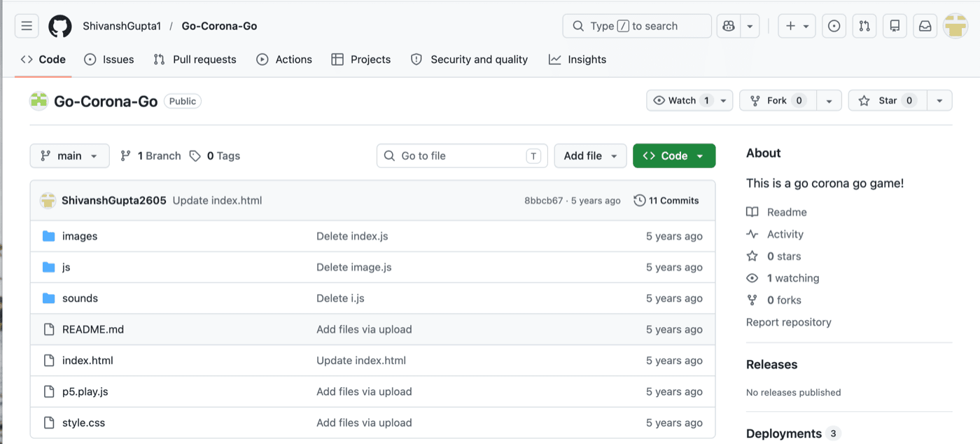Switch to the Issues tab

pyautogui.click(x=109, y=60)
